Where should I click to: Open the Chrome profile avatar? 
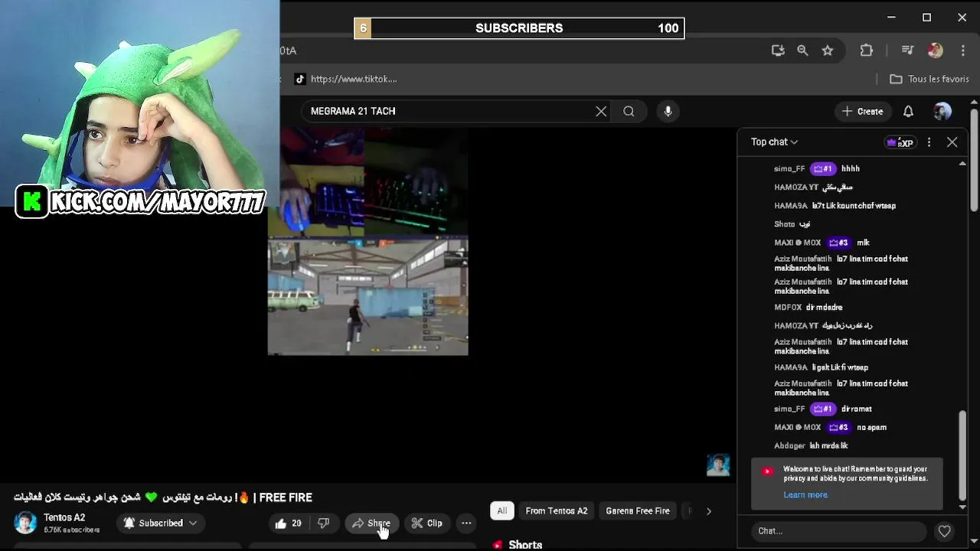[x=935, y=51]
